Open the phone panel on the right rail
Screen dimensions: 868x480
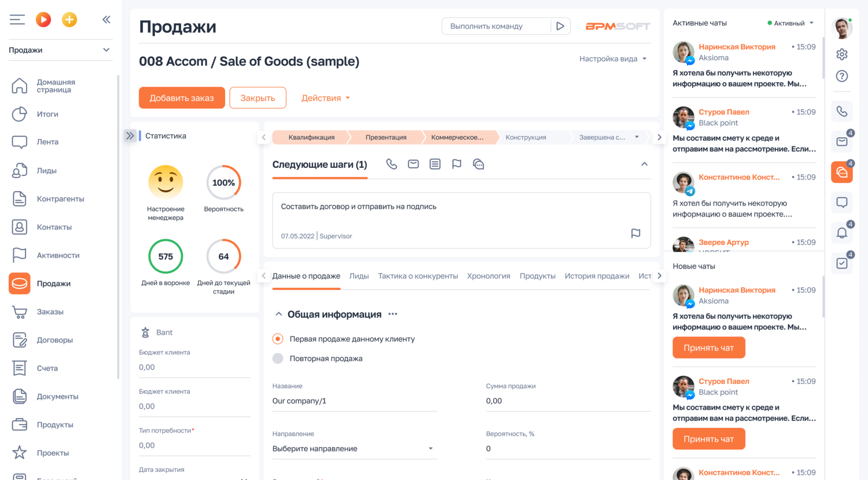pos(842,111)
